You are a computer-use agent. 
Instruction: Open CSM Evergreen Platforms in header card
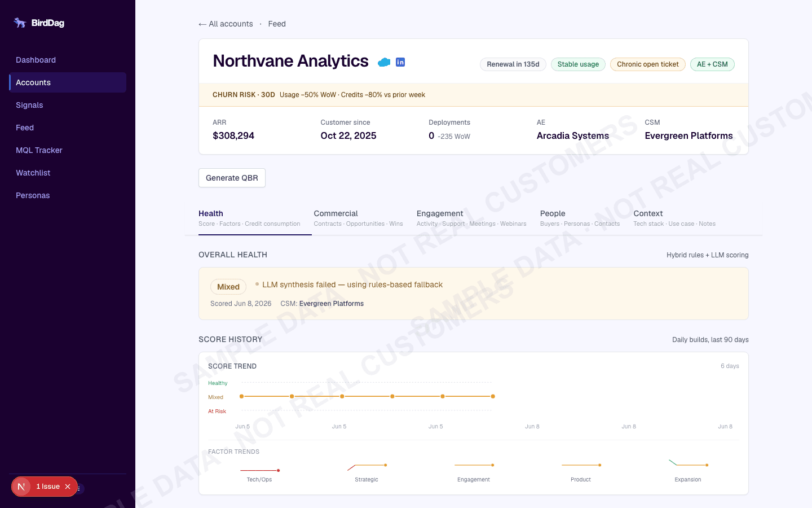coord(689,135)
